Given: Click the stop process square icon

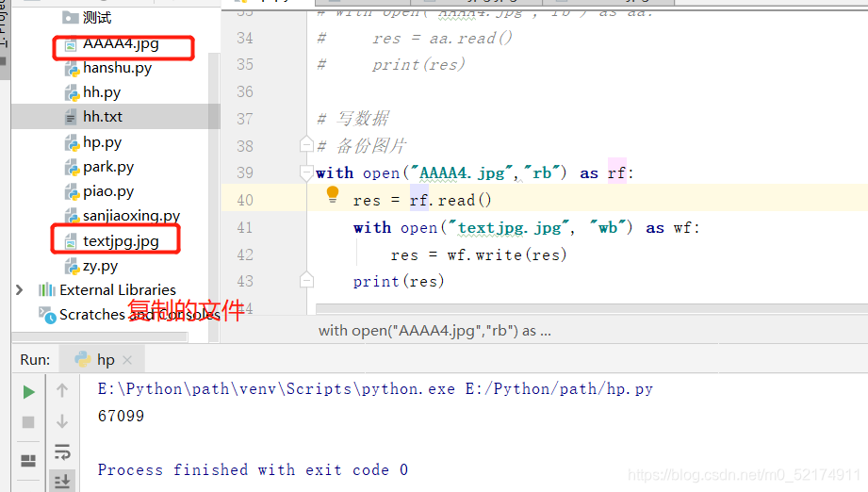Looking at the screenshot, I should (x=28, y=421).
